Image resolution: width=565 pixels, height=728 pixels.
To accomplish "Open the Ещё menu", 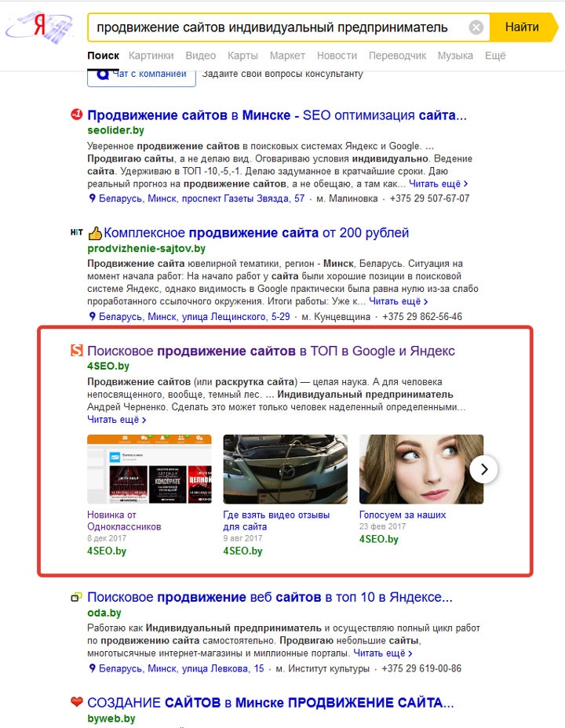I will tap(495, 56).
